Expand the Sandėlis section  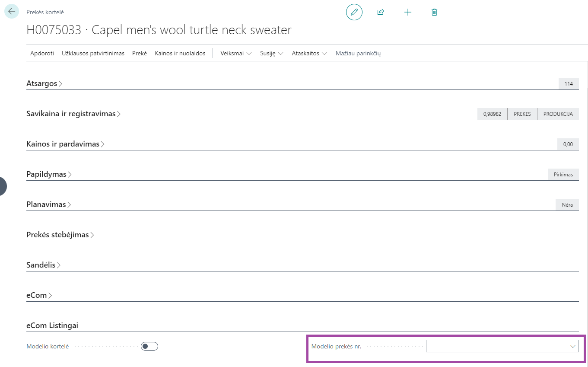click(44, 265)
